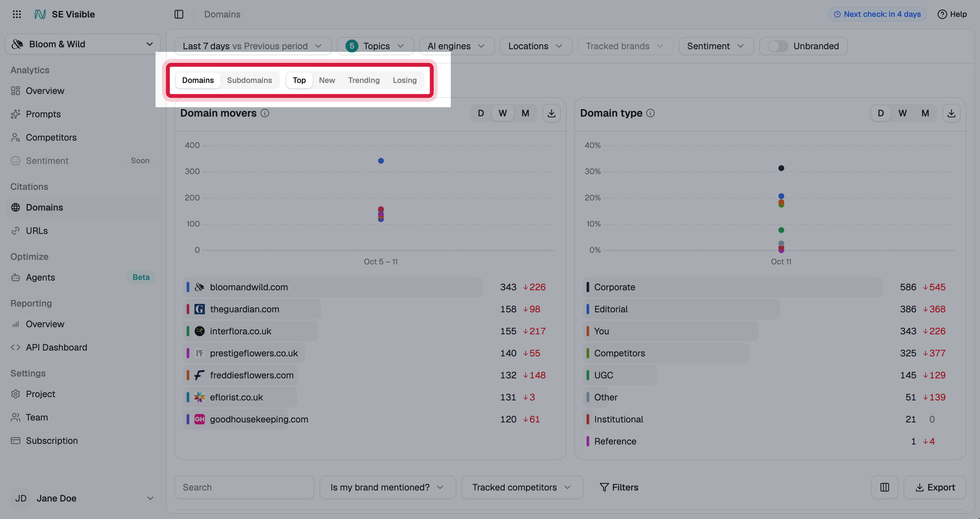Click the goodhousekeeping.com GH favicon
This screenshot has height=519, width=980.
tap(199, 419)
